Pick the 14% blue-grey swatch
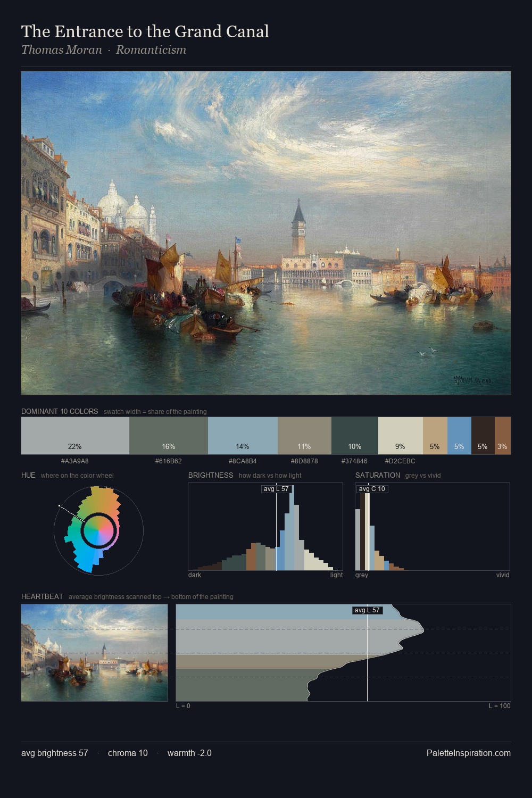This screenshot has width=532, height=798. coord(243,435)
